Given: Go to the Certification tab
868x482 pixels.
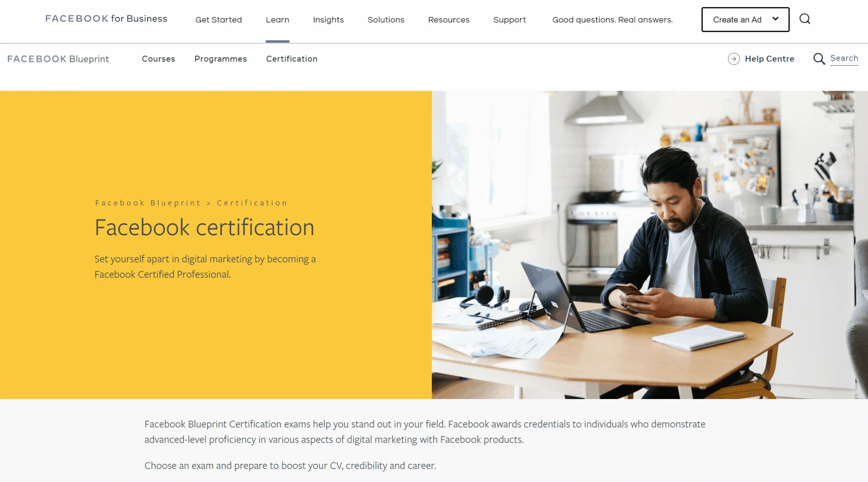Looking at the screenshot, I should click(292, 59).
